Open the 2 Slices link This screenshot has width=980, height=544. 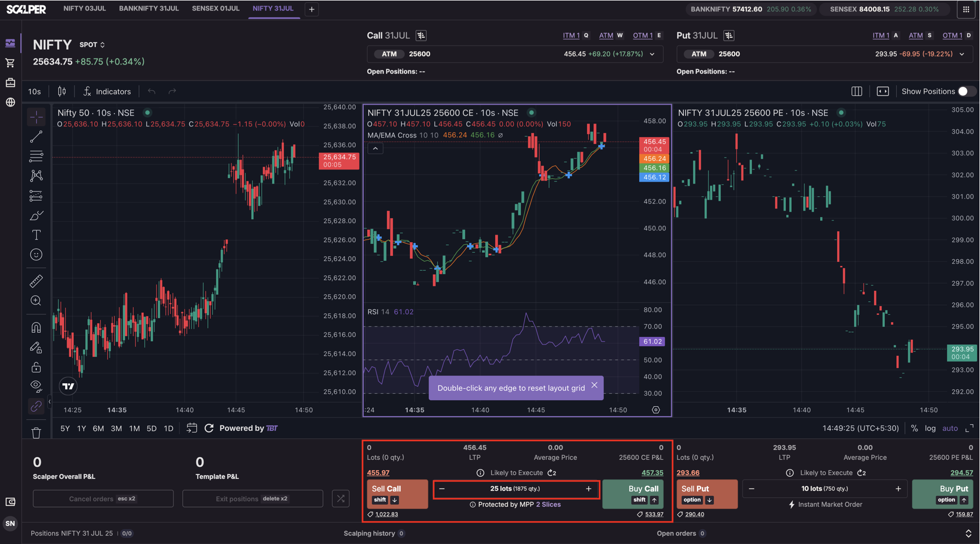tap(548, 505)
